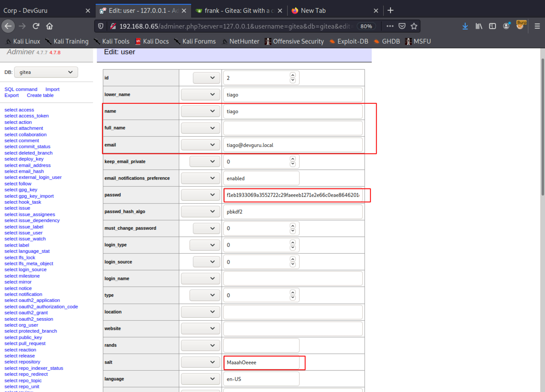The image size is (545, 392).
Task: Open the library bookshelf icon
Action: 479,26
